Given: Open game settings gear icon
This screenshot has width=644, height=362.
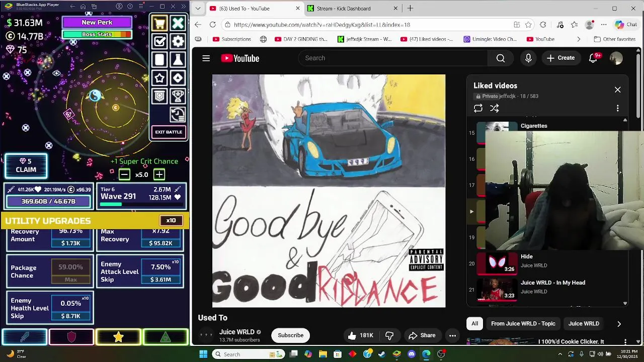Looking at the screenshot, I should 178,41.
